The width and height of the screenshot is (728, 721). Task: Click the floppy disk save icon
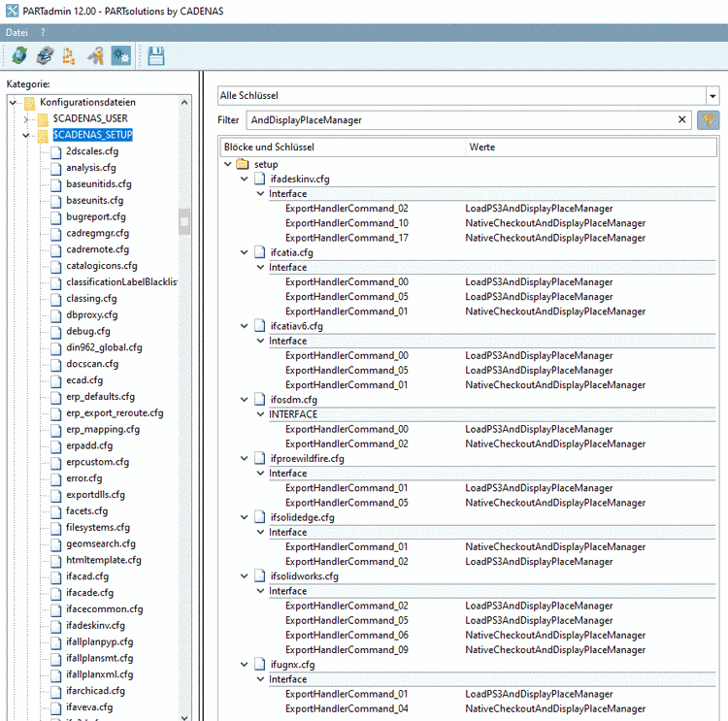pos(156,57)
